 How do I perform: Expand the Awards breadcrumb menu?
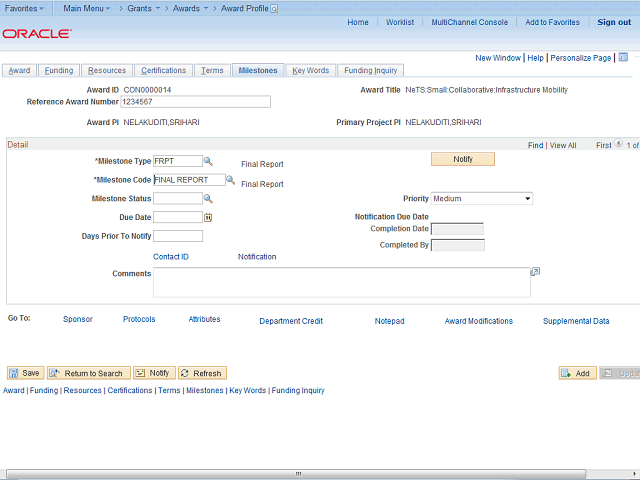(190, 8)
